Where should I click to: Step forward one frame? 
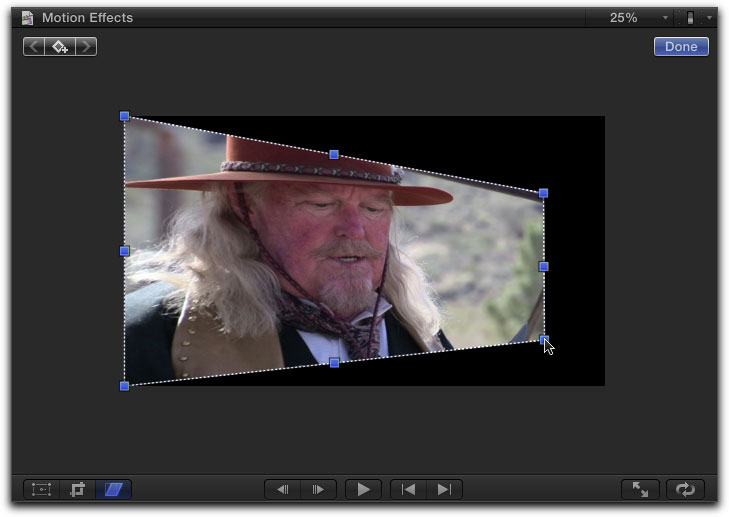coord(319,490)
